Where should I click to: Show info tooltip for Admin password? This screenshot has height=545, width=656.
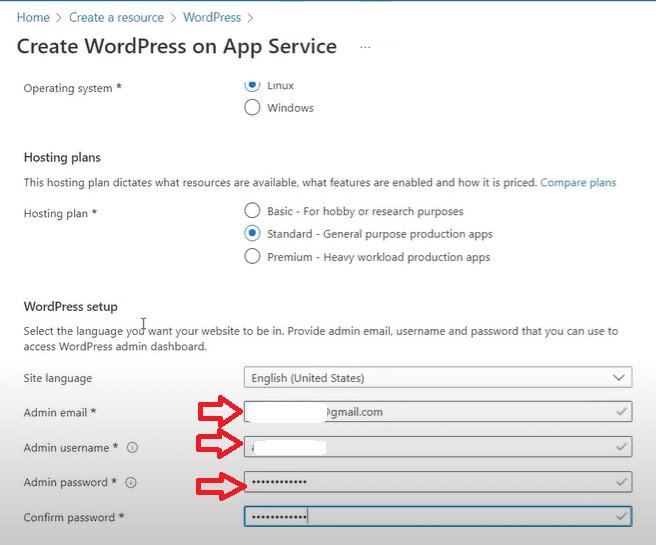[131, 483]
